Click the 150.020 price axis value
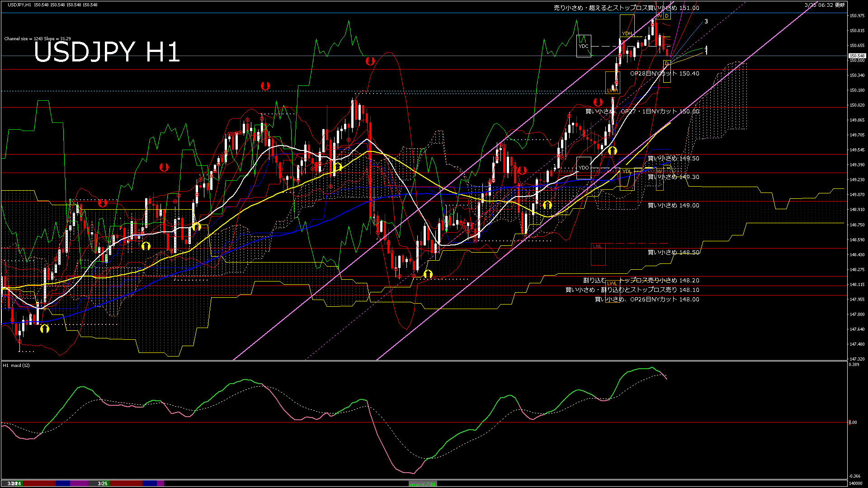The image size is (868, 488). tap(857, 105)
